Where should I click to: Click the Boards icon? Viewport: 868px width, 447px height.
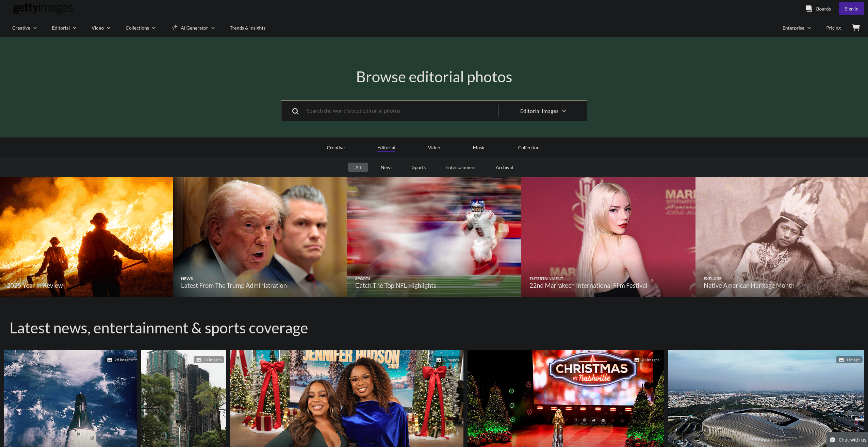(809, 9)
